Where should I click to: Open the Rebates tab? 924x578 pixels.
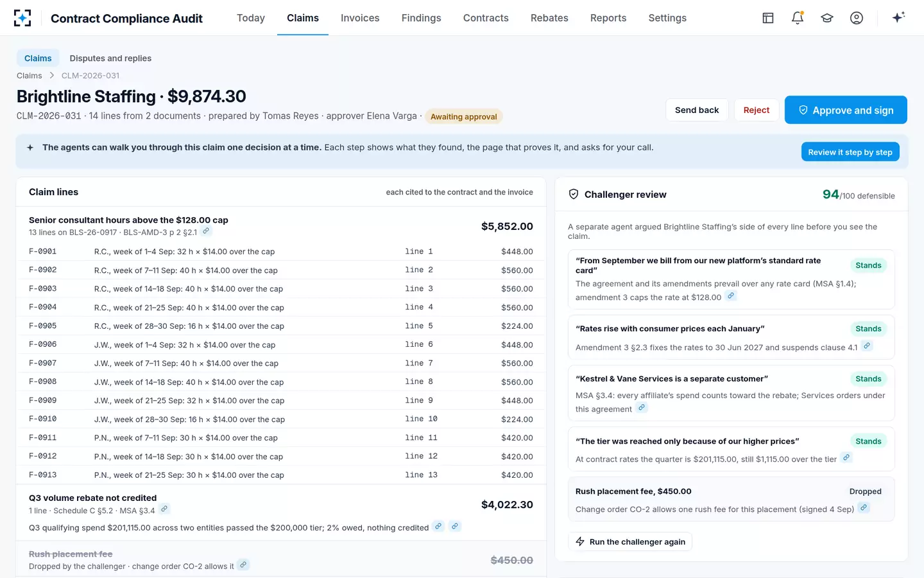click(549, 18)
